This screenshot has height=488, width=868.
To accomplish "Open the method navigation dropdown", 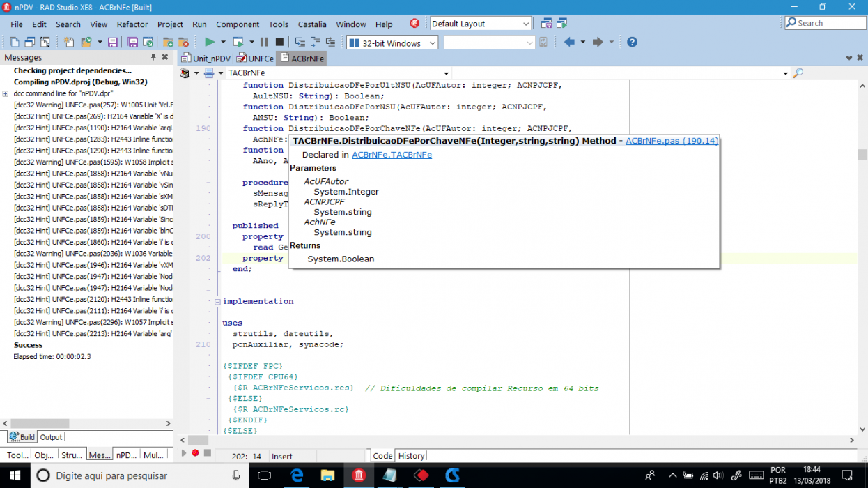I will point(786,73).
